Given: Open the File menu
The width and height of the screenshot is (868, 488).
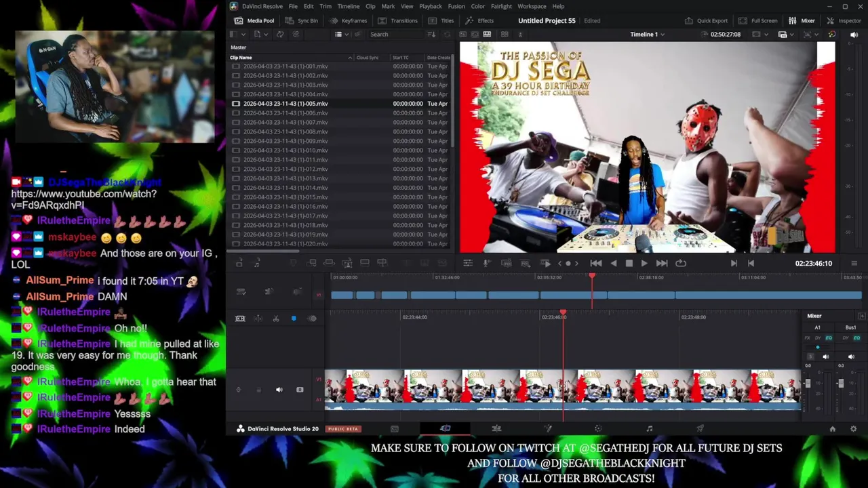Looking at the screenshot, I should [293, 6].
